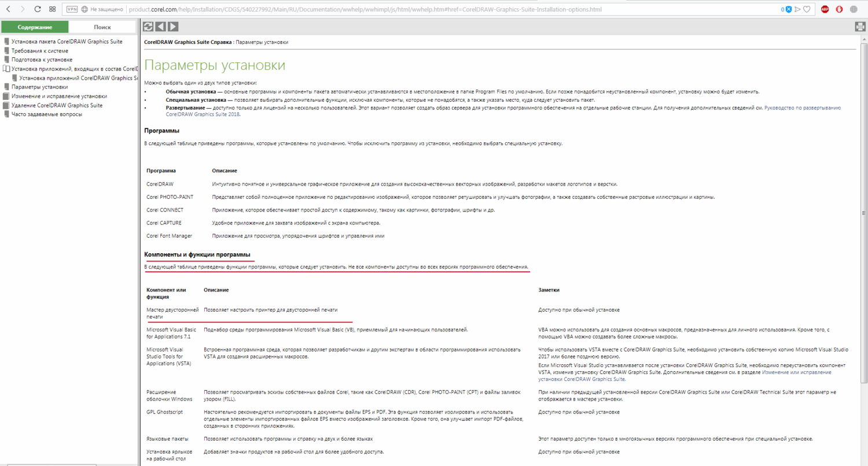Switch to the Содержание tab

coord(35,27)
